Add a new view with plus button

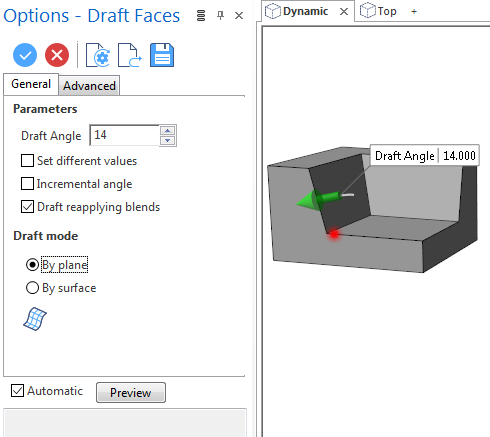414,12
